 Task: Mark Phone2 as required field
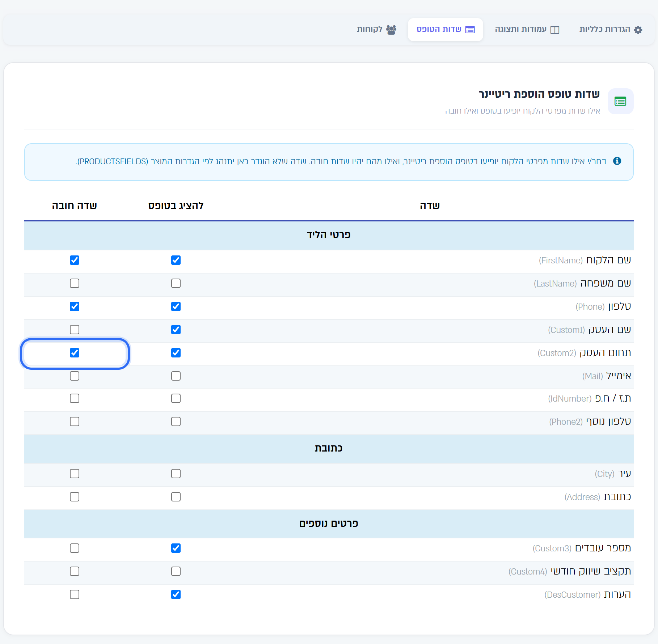coord(75,421)
